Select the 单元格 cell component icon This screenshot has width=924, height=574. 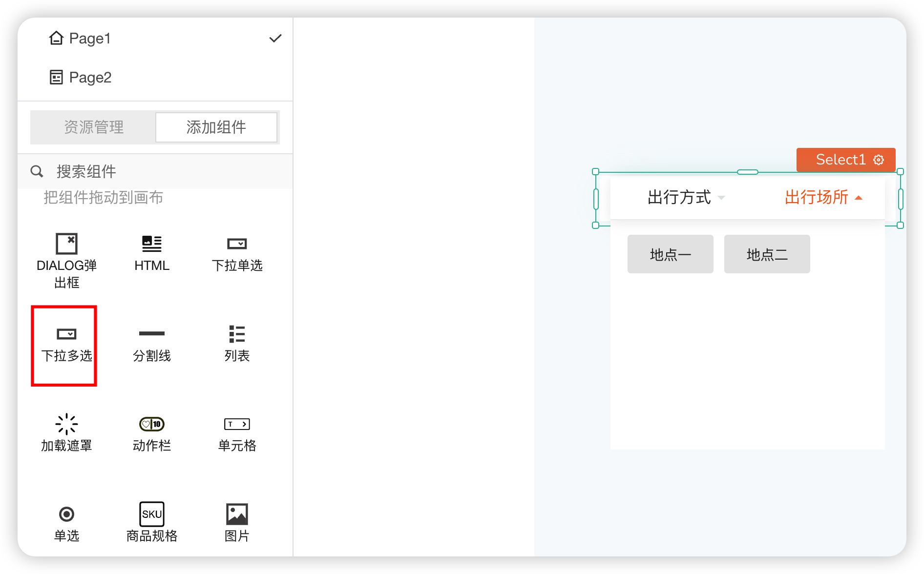point(237,424)
